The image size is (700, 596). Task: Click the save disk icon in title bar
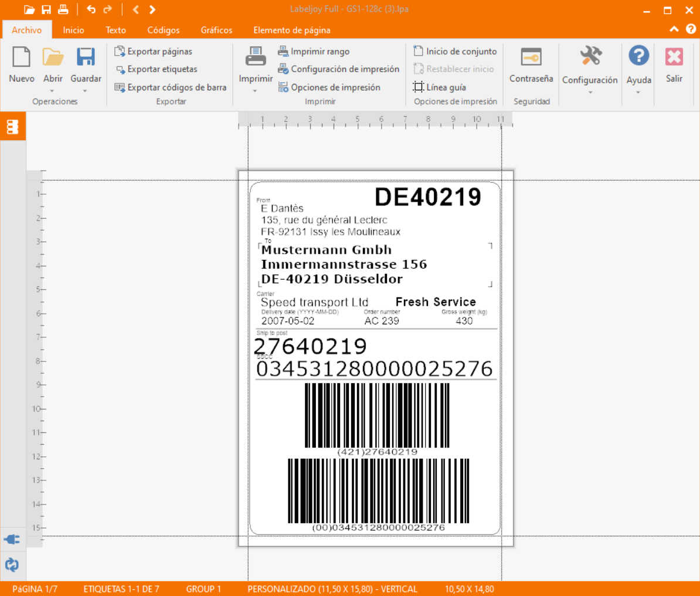[x=46, y=9]
